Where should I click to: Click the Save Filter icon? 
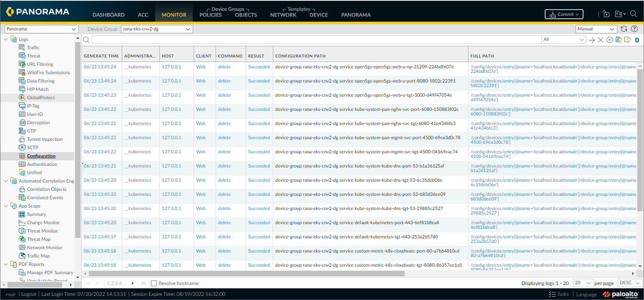click(x=619, y=40)
